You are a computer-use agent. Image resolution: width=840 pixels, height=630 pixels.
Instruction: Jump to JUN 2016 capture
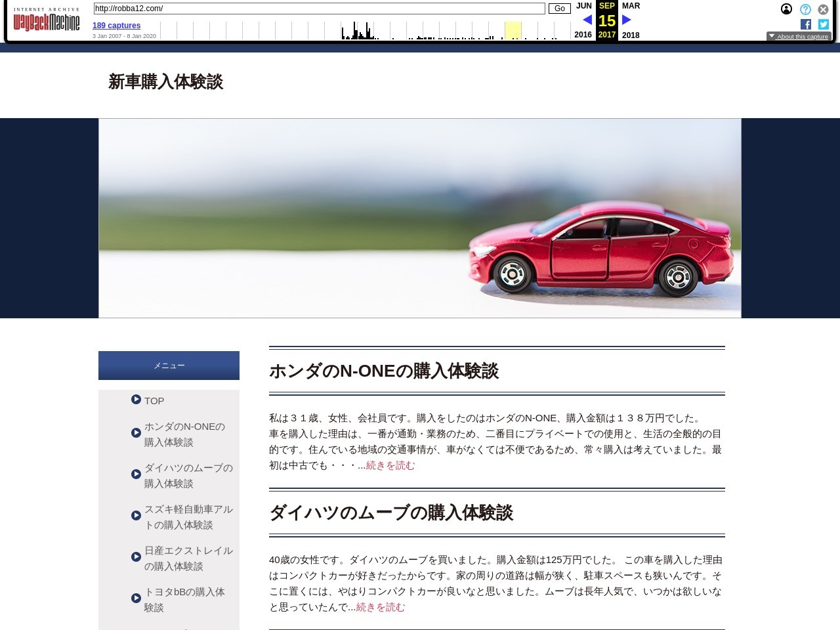(583, 6)
